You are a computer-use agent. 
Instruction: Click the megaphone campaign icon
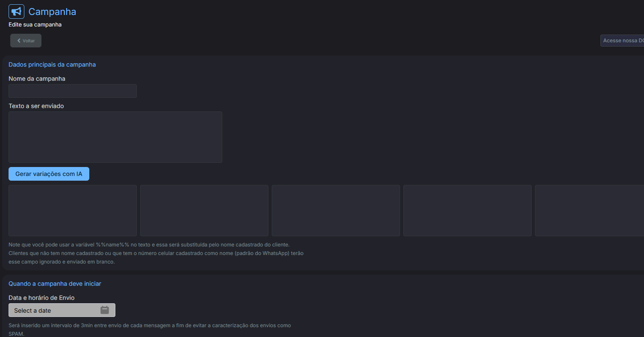pos(16,12)
